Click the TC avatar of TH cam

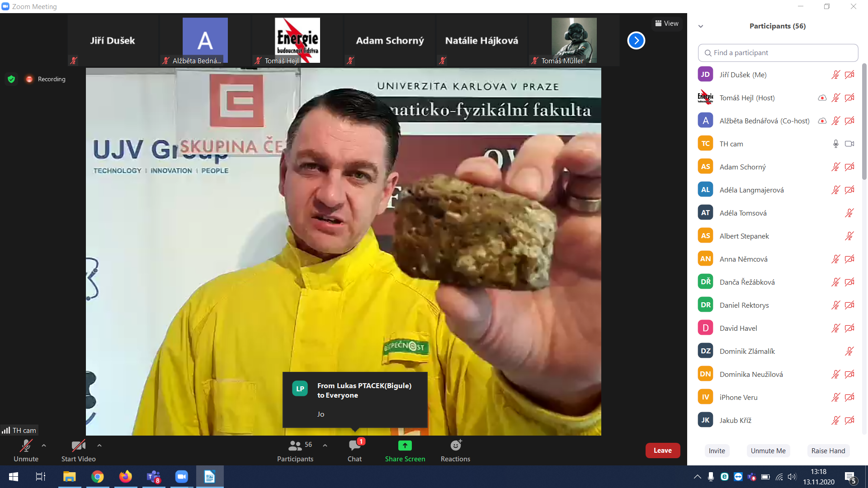(705, 144)
